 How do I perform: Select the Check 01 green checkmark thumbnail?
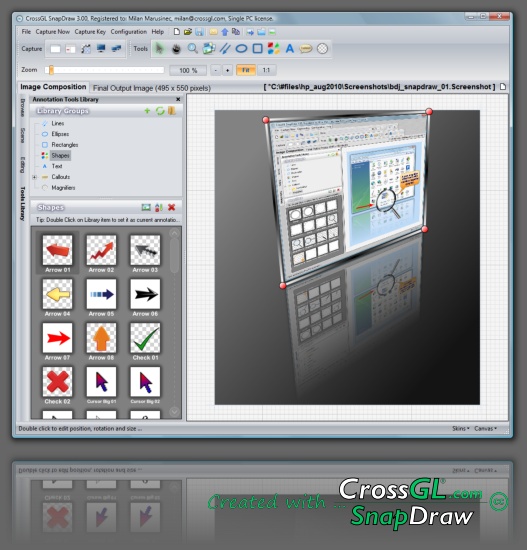point(145,338)
